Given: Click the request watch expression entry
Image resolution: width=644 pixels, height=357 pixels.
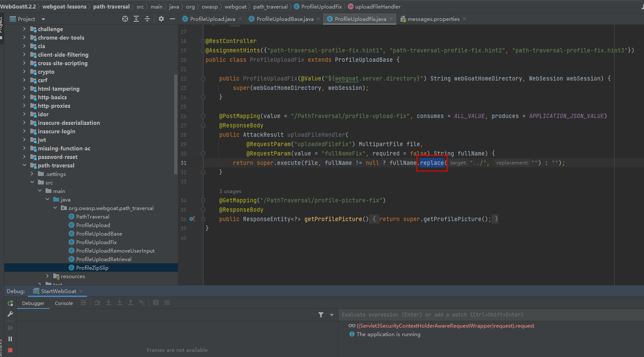Looking at the screenshot, I should click(x=445, y=326).
